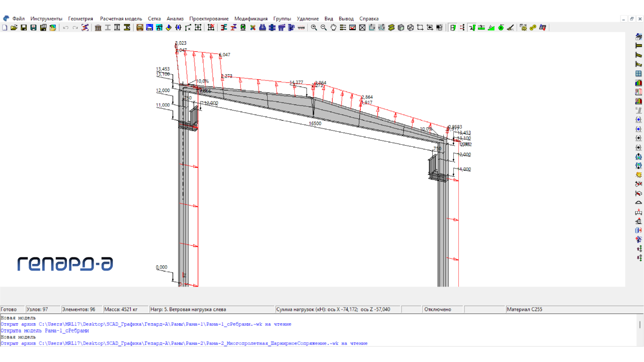The height and width of the screenshot is (362, 644).
Task: Click the column building icon in the toolbar
Action: 98,28
